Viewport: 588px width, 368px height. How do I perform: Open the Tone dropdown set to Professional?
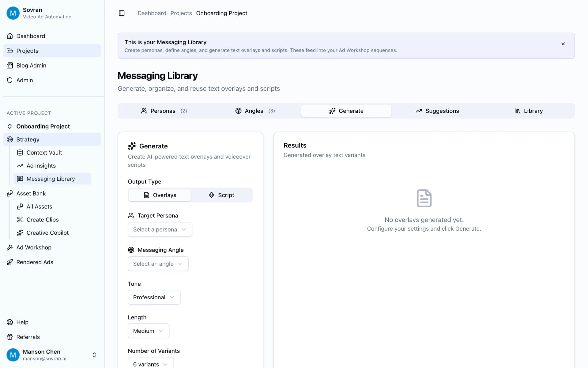point(154,297)
